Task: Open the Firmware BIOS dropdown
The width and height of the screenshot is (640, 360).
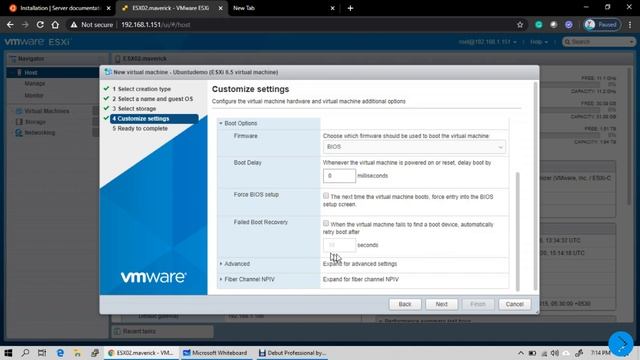Action: [414, 147]
